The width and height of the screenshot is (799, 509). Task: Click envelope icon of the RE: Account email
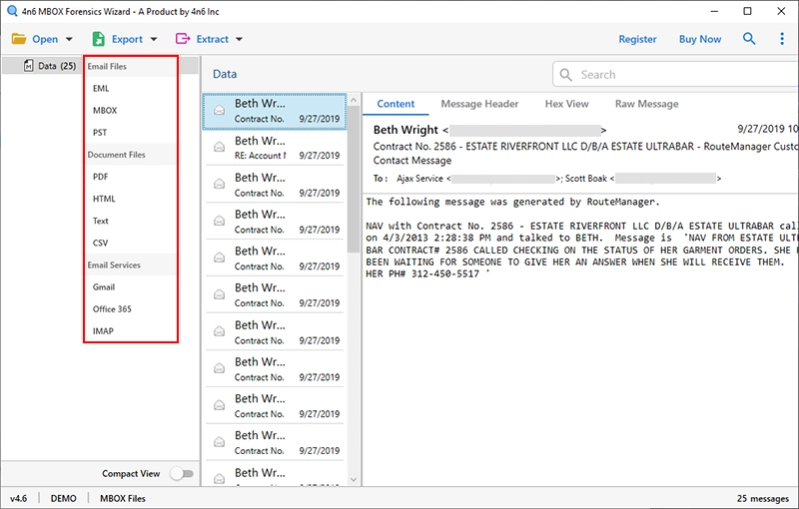219,147
